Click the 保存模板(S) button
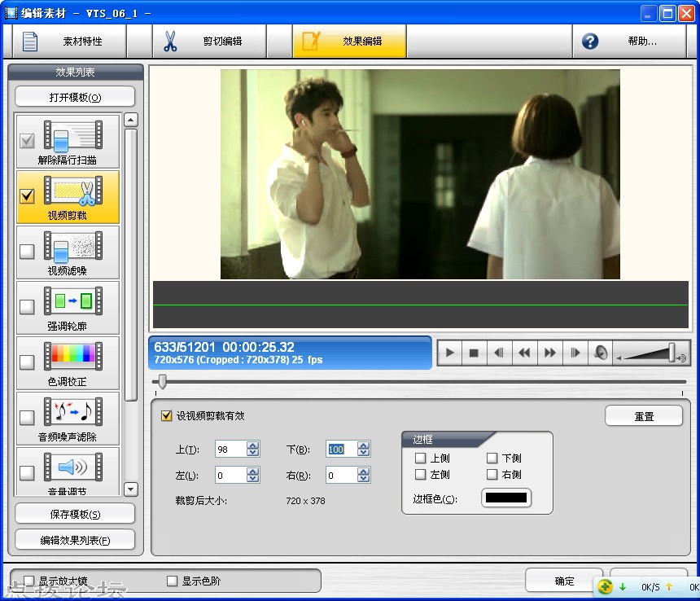Image resolution: width=700 pixels, height=601 pixels. (x=75, y=514)
